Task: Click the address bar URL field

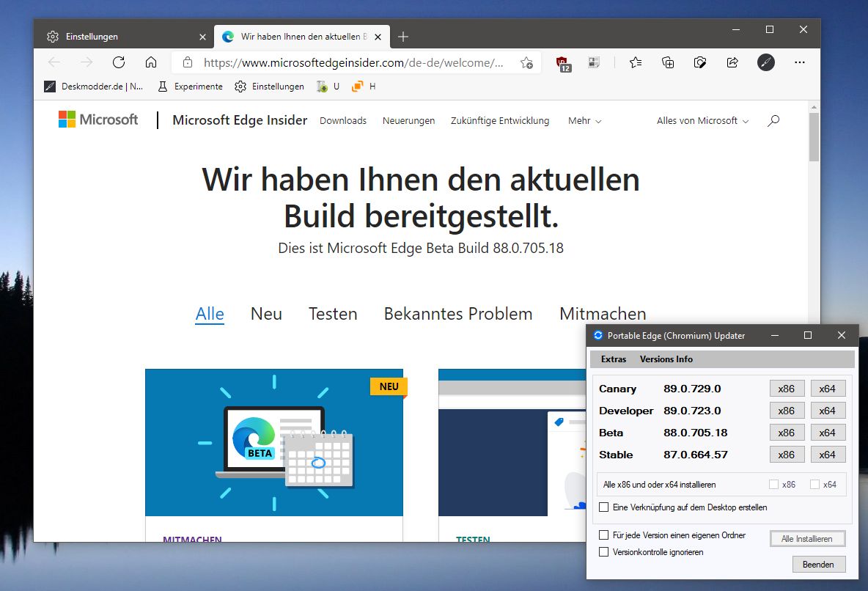Action: pyautogui.click(x=353, y=62)
